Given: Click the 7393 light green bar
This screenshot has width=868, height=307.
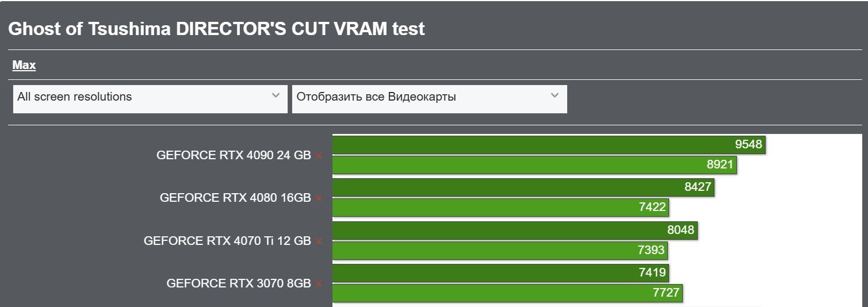Looking at the screenshot, I should 500,250.
